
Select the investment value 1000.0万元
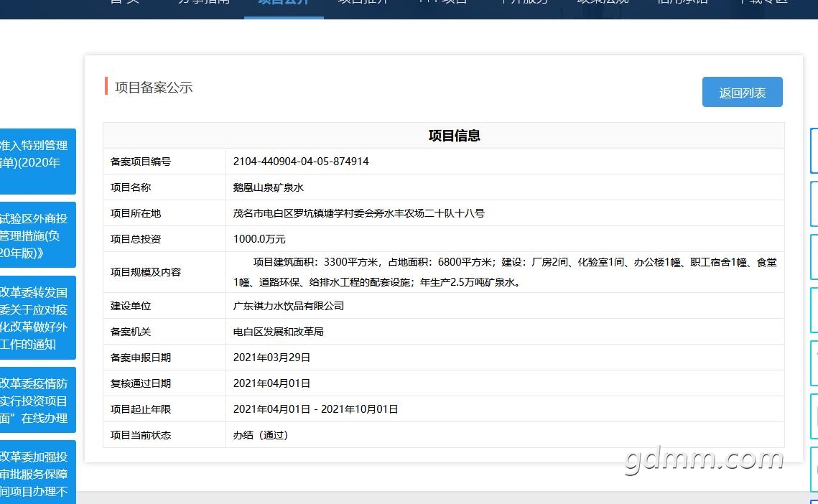259,239
